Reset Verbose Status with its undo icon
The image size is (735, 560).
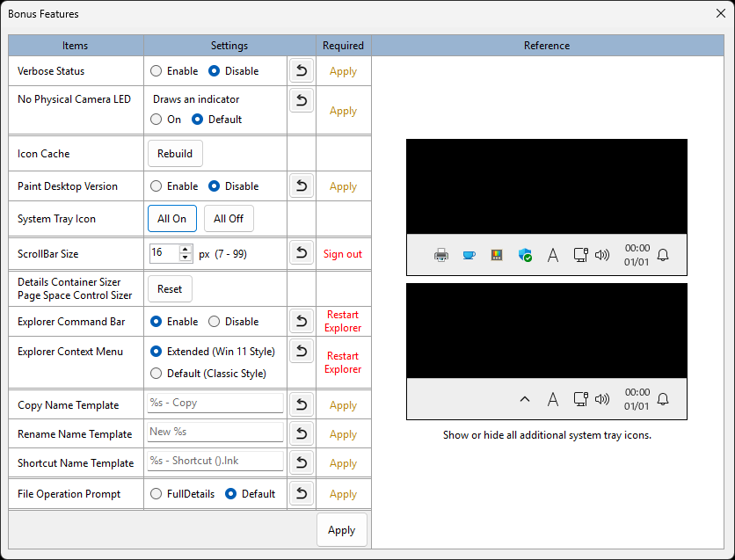(302, 70)
